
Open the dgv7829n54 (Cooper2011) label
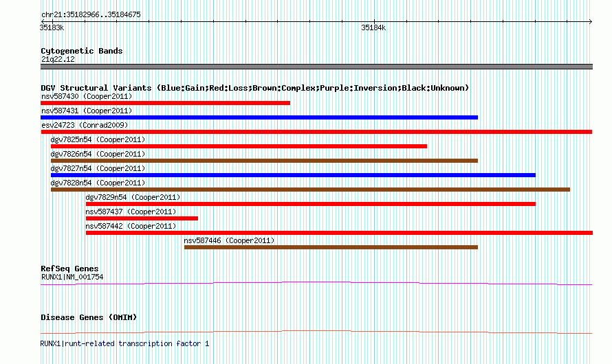133,197
